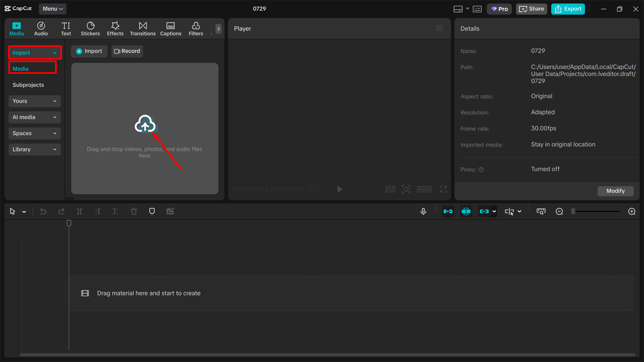Click the Record voiceover microphone icon
Screen dimensions: 644x362
click(423, 211)
